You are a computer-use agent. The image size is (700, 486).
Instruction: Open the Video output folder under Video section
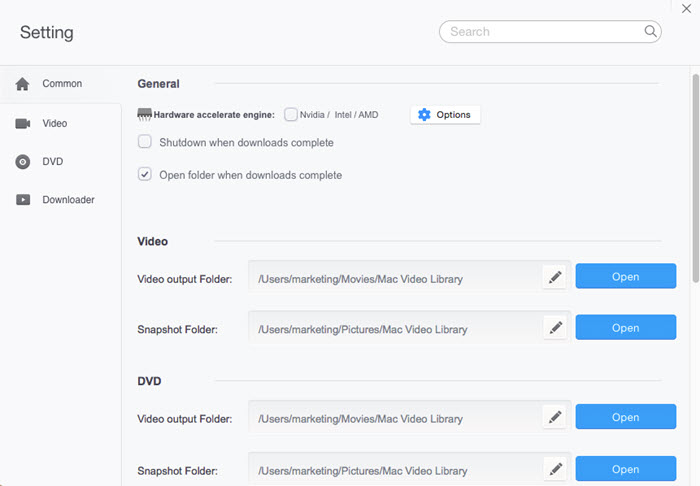(x=625, y=277)
